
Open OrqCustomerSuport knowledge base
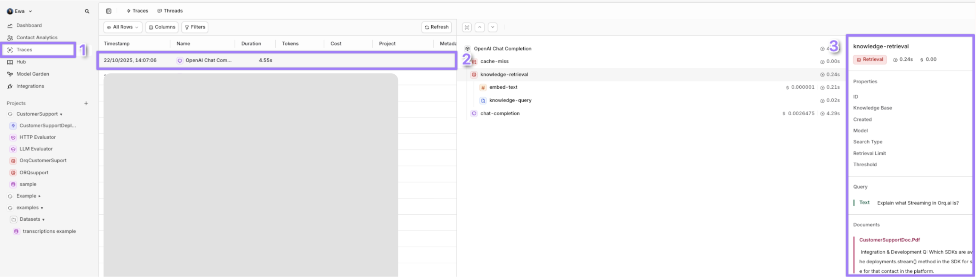point(43,161)
